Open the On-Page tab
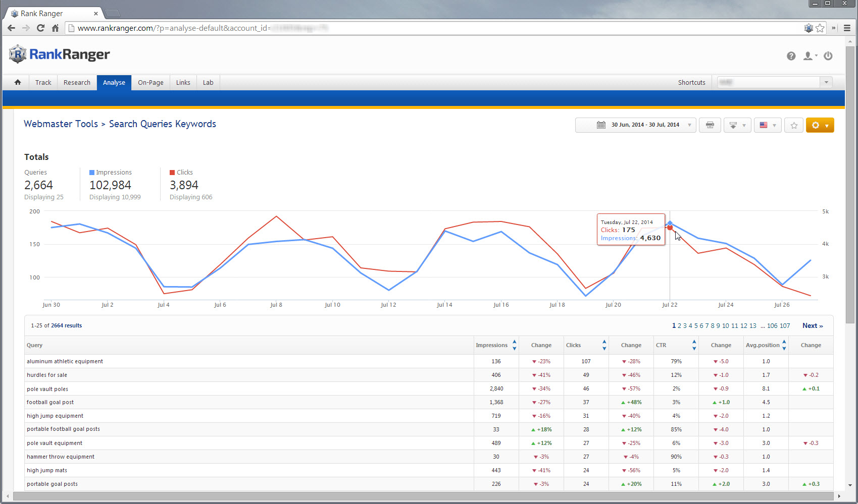Viewport: 858px width, 504px height. [150, 82]
